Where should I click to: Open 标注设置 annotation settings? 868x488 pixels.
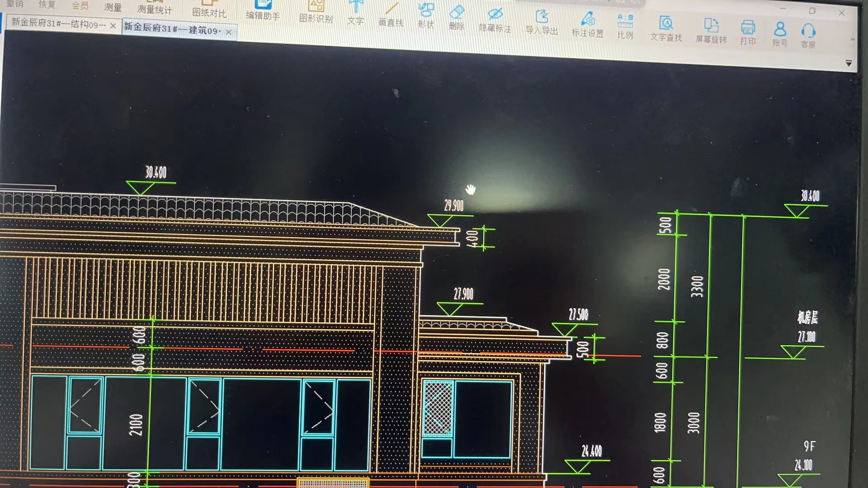coord(587,25)
